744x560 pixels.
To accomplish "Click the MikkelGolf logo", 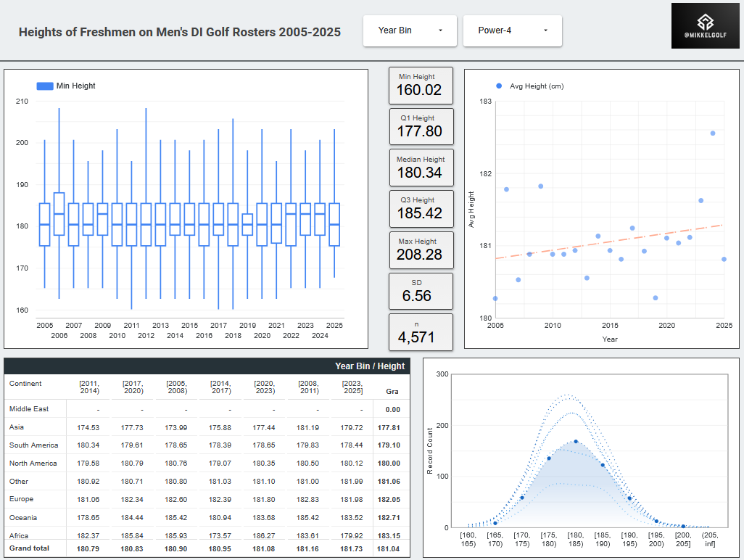I will (x=705, y=25).
